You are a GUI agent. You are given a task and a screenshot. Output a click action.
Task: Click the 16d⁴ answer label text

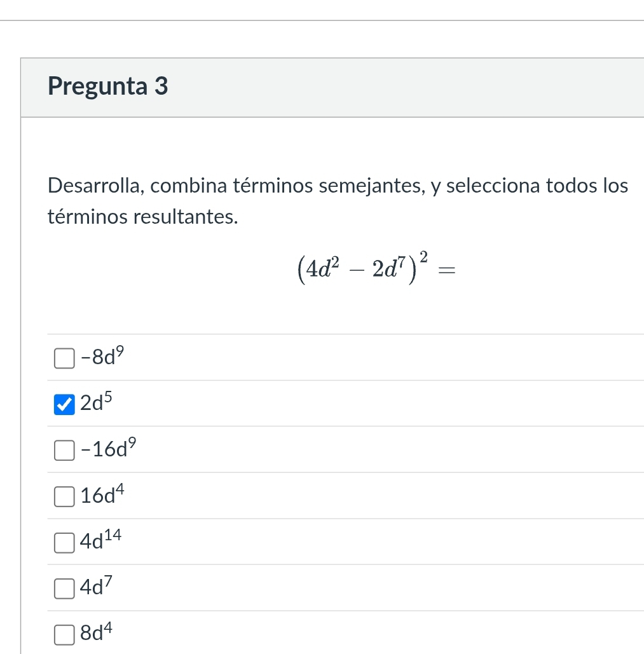[97, 495]
